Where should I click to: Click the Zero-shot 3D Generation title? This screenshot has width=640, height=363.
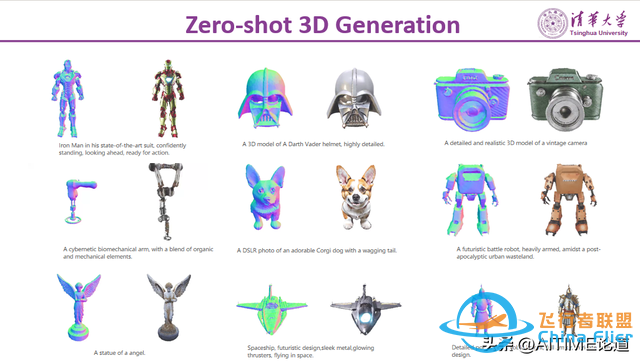click(322, 24)
